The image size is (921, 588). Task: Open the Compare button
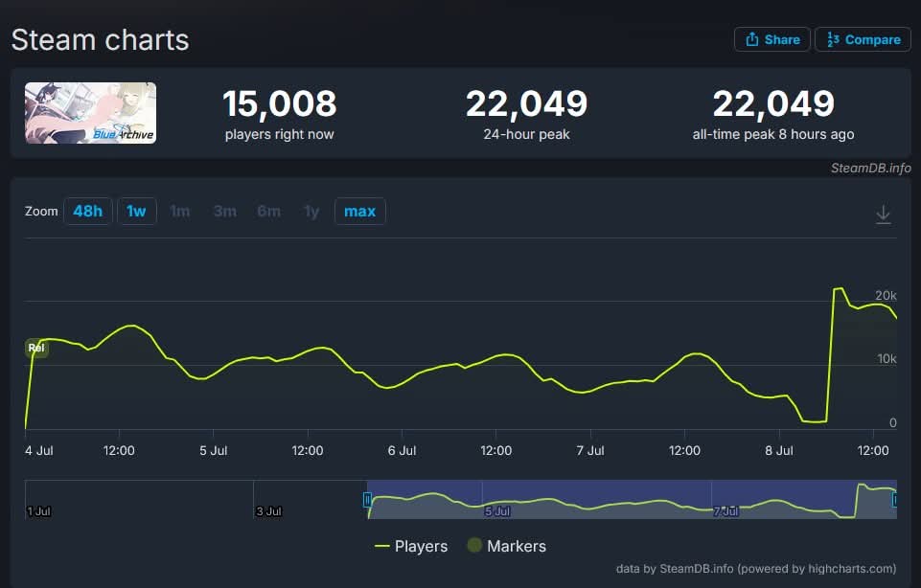863,40
